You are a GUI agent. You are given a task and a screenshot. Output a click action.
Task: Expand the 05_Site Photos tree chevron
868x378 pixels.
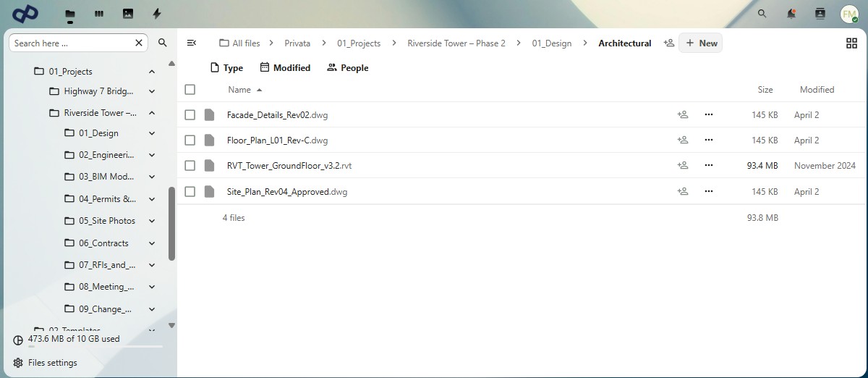152,221
